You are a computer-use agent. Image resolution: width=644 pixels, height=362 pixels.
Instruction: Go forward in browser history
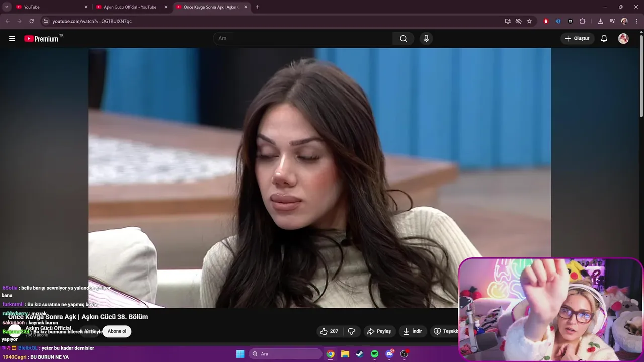click(20, 21)
